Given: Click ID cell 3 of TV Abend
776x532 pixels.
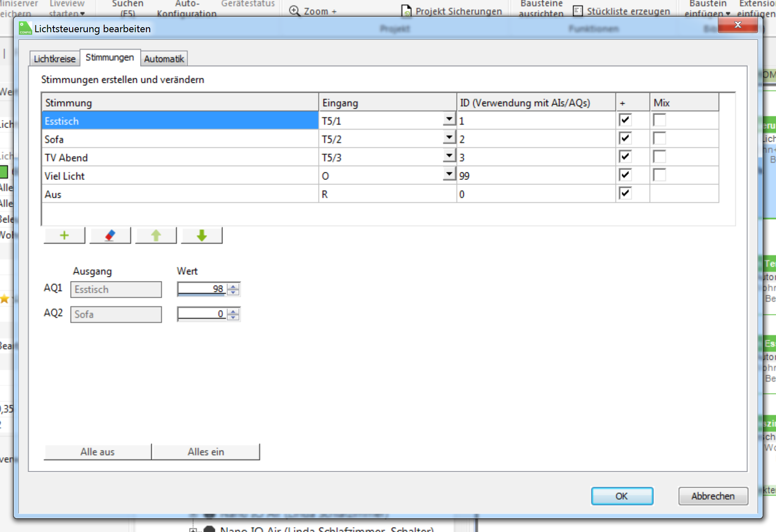Looking at the screenshot, I should pos(536,158).
